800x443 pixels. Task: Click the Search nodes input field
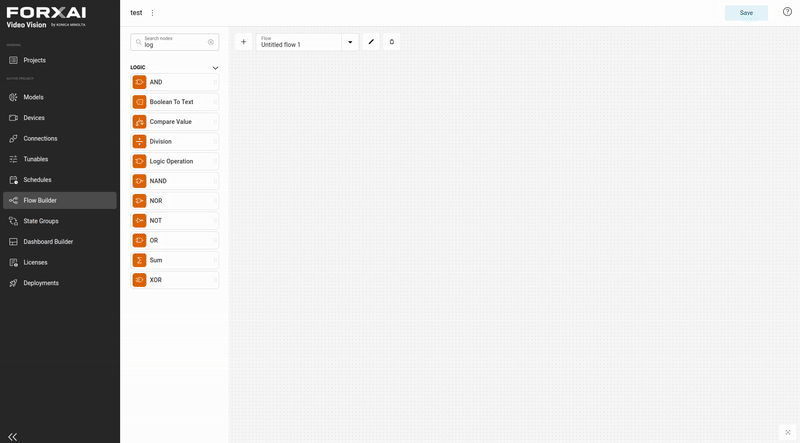click(173, 42)
